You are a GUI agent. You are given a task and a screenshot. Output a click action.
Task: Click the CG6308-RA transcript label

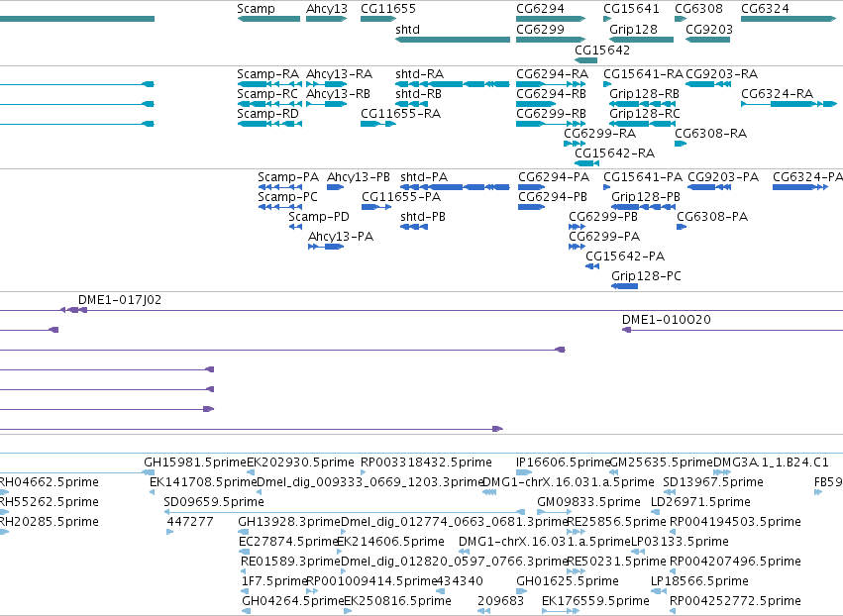point(710,134)
